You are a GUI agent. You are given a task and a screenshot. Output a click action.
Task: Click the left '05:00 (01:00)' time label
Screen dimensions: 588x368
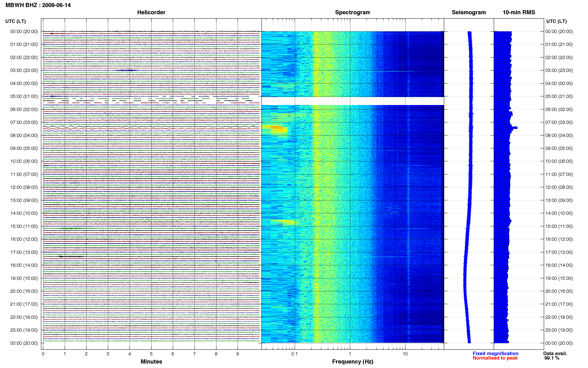tap(24, 96)
